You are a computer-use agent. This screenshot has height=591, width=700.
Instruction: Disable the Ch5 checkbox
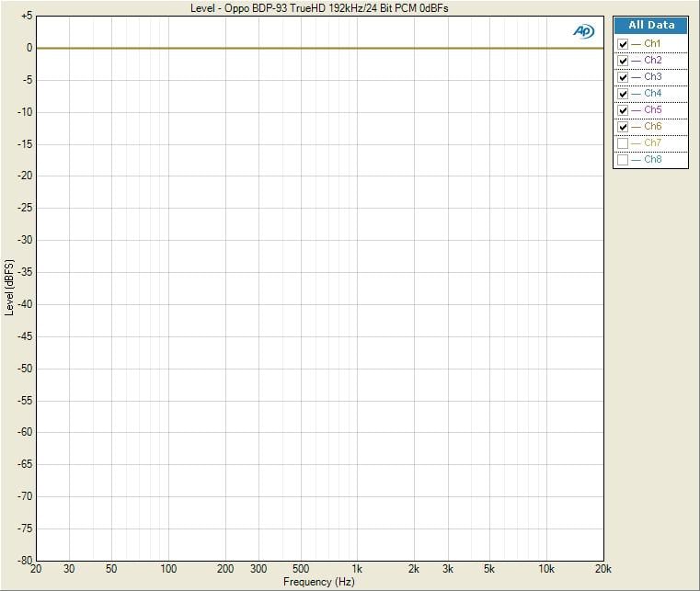(623, 110)
